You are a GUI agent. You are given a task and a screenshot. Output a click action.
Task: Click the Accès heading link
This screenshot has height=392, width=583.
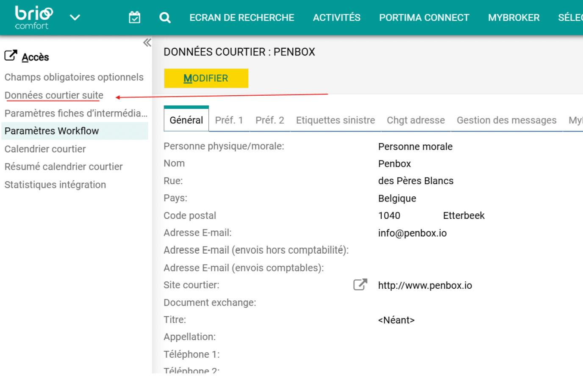(35, 57)
